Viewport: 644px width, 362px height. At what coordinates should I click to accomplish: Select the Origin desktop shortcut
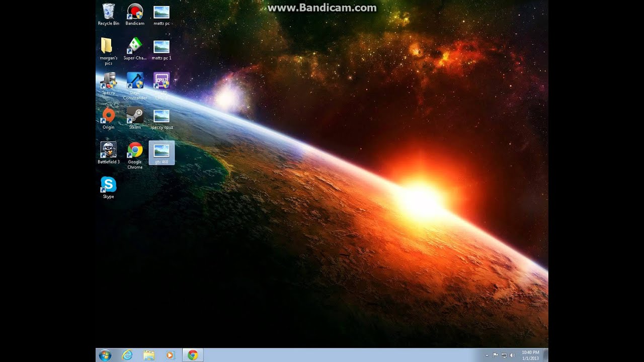(x=108, y=119)
